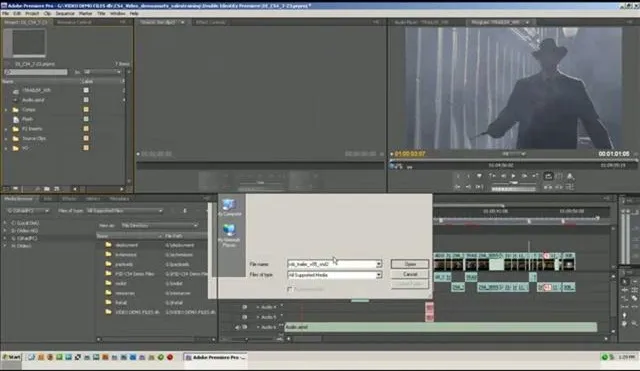Image resolution: width=640 pixels, height=371 pixels.
Task: Open the Comps bin folder
Action: tap(29, 110)
